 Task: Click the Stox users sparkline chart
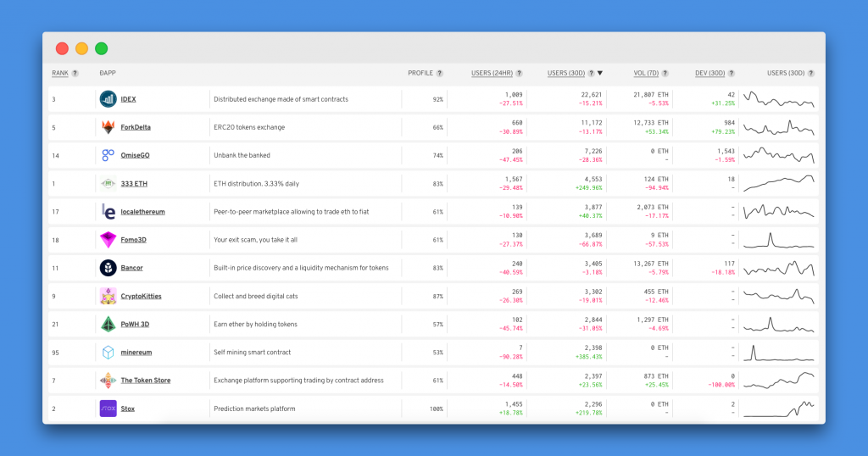coord(778,409)
